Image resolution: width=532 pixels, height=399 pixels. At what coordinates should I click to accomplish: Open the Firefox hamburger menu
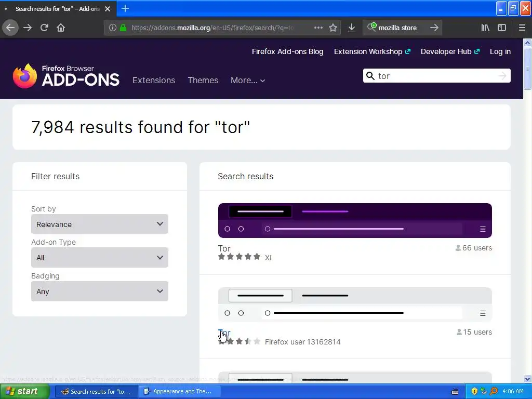coord(522,28)
